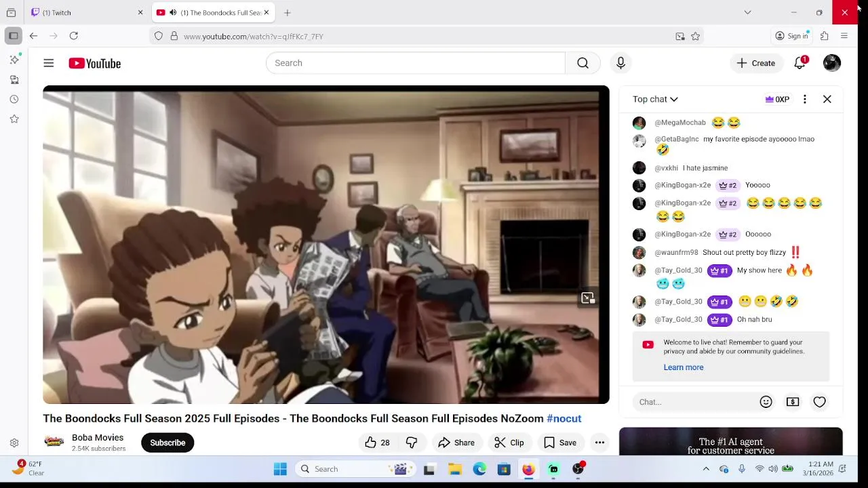
Task: Open a new browser tab
Action: pyautogui.click(x=288, y=12)
